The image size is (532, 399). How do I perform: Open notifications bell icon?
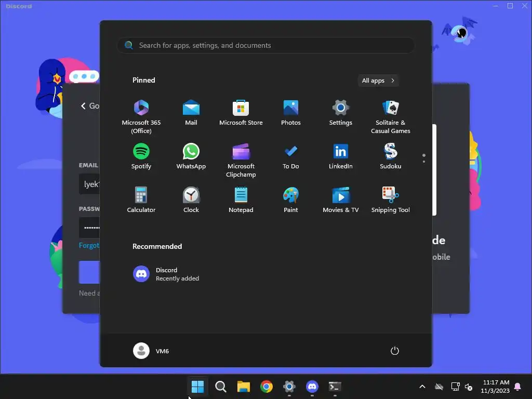(518, 387)
